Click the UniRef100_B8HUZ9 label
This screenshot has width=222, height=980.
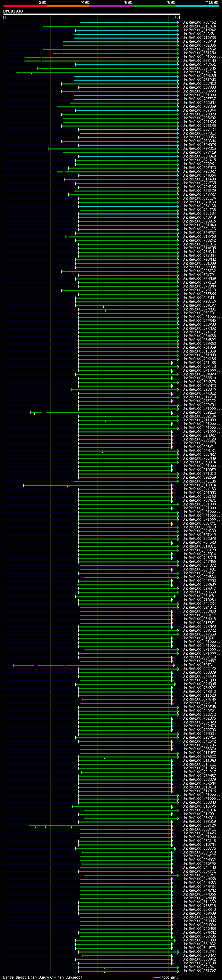tap(199, 156)
